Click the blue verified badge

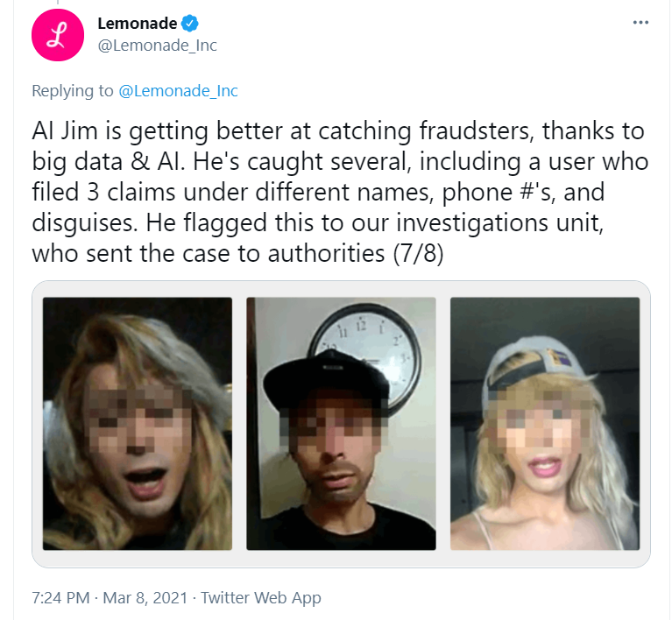190,23
